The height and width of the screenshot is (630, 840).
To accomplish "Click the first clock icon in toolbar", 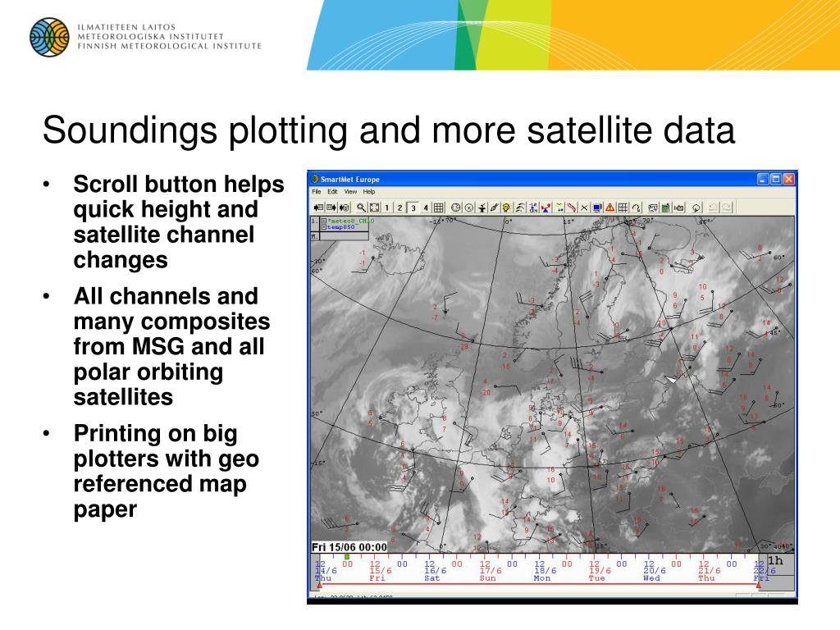I will 456,208.
